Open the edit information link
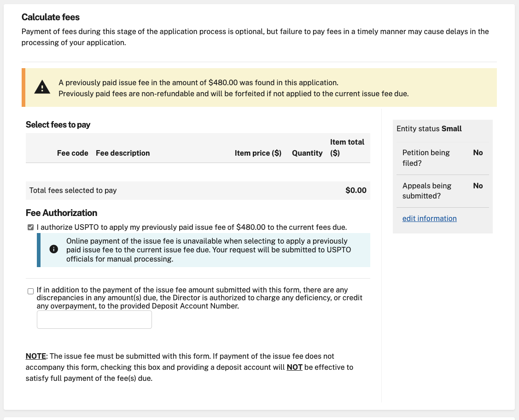 point(429,218)
